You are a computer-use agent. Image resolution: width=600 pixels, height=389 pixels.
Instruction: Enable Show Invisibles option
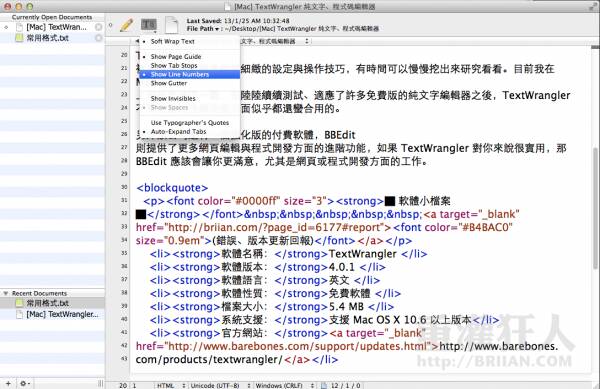pos(190,98)
